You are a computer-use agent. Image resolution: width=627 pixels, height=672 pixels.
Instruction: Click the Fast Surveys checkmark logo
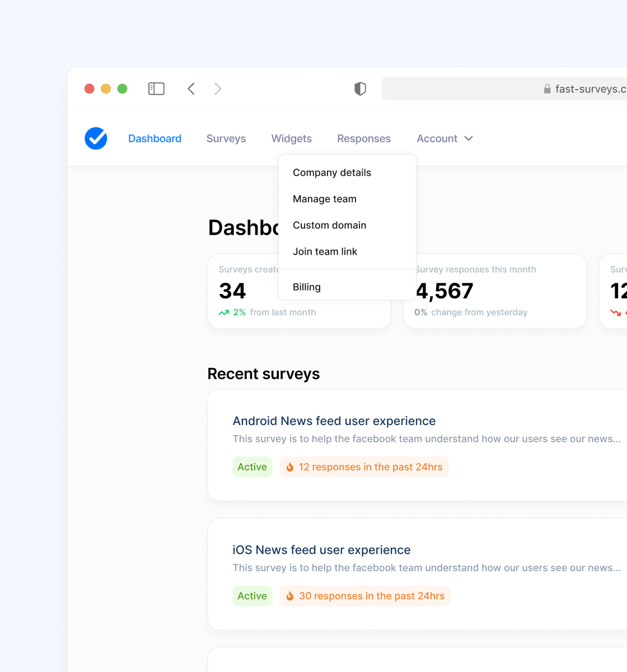coord(96,138)
